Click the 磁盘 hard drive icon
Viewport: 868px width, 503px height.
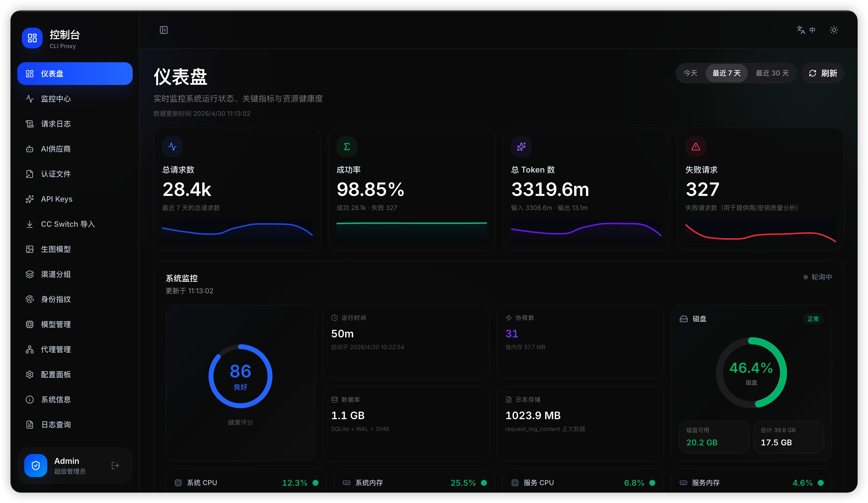coord(684,319)
